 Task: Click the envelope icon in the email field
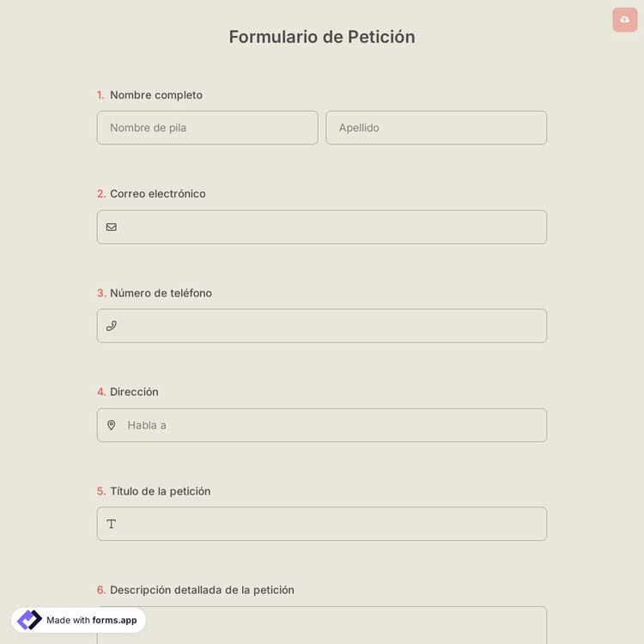pos(112,228)
